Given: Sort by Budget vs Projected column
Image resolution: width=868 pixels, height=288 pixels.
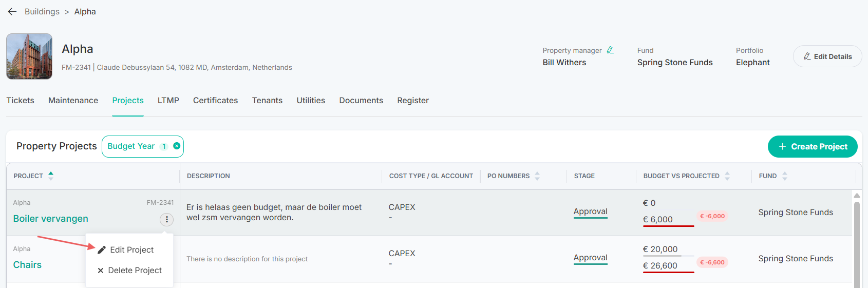Looking at the screenshot, I should point(727,176).
